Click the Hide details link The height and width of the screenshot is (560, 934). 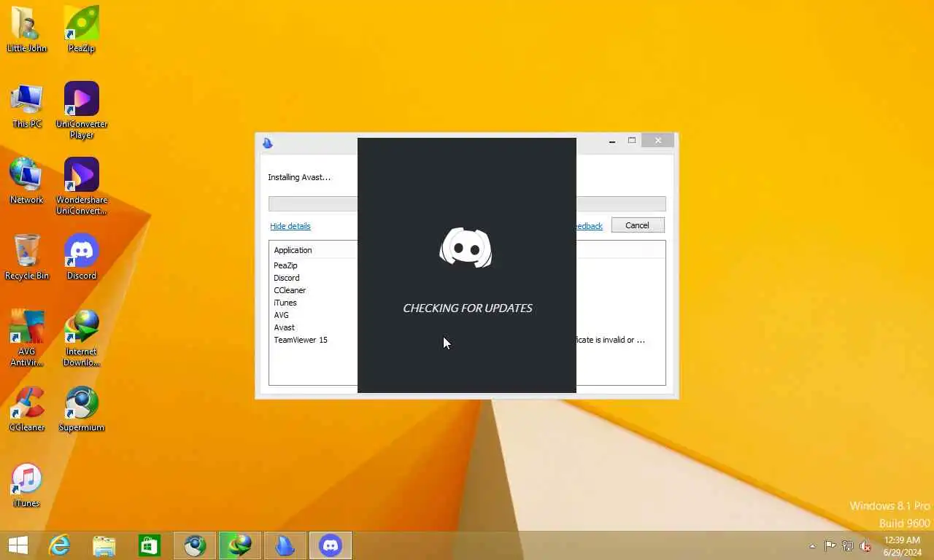(290, 226)
